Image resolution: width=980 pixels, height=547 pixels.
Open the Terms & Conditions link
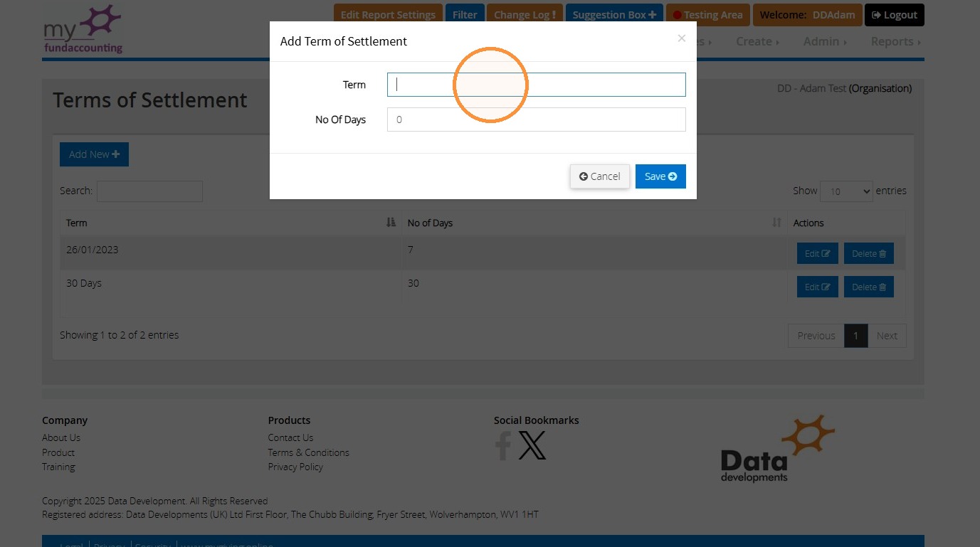(x=309, y=452)
